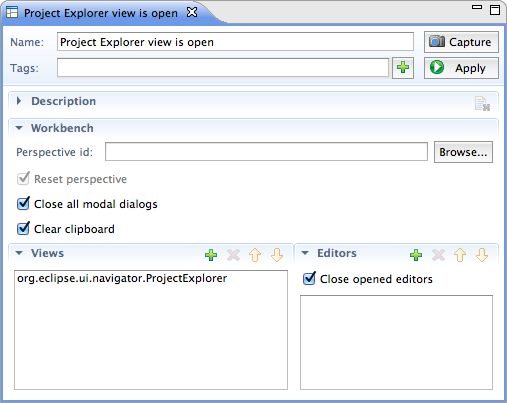Click the Capture button
This screenshot has height=403, width=507.
[461, 42]
